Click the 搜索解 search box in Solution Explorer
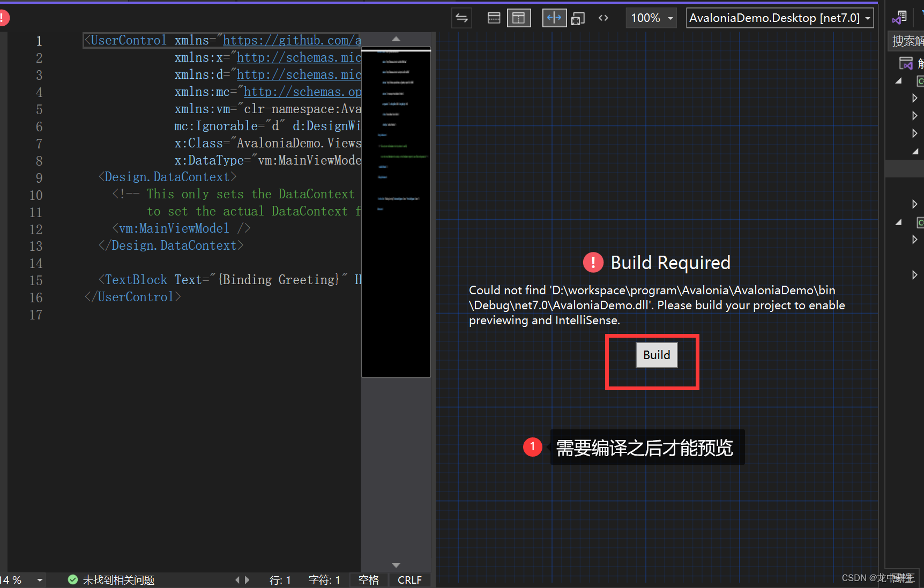The height and width of the screenshot is (588, 924). 907,40
